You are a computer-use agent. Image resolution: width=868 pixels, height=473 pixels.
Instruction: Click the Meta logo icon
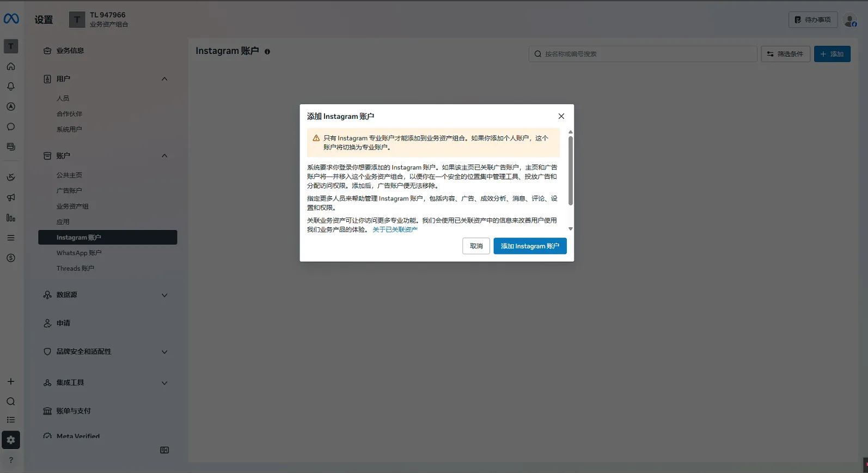(x=11, y=19)
